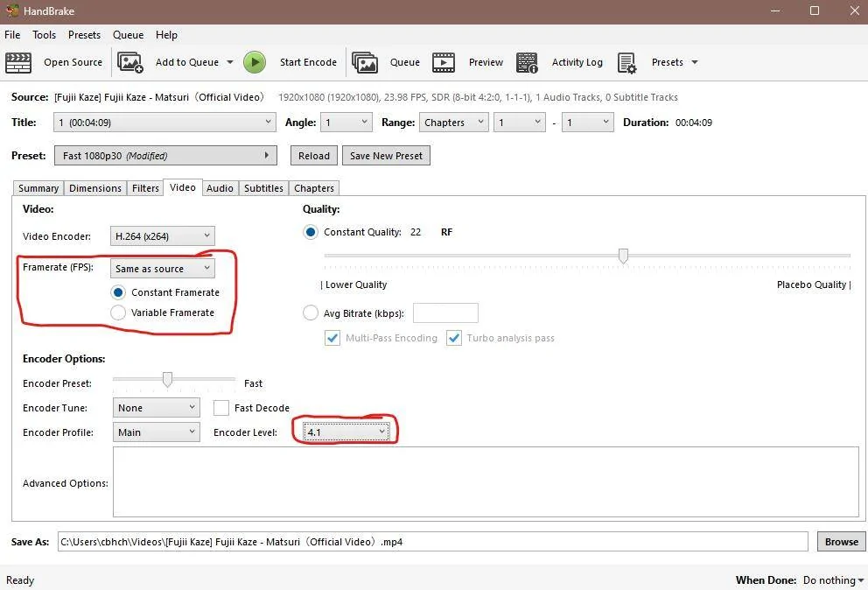Open the Help menu

tap(166, 35)
